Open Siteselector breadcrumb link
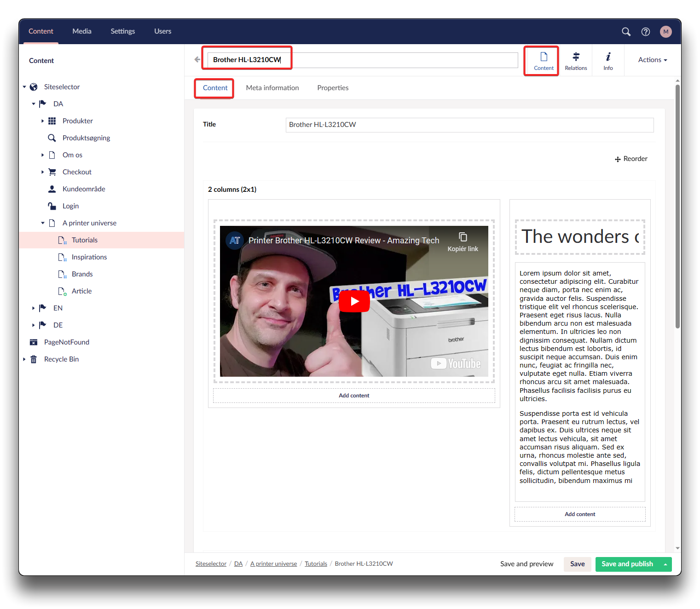The height and width of the screenshot is (609, 700). [211, 564]
